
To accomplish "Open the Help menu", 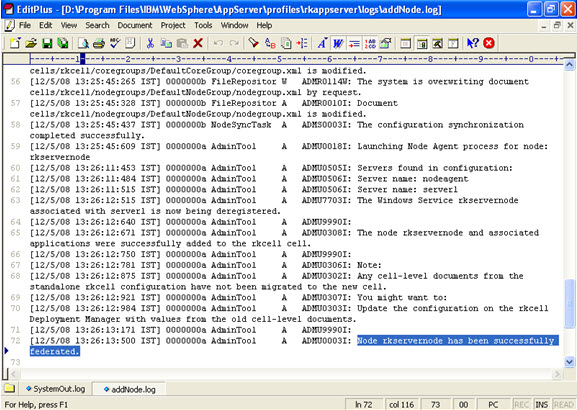I will click(x=264, y=25).
